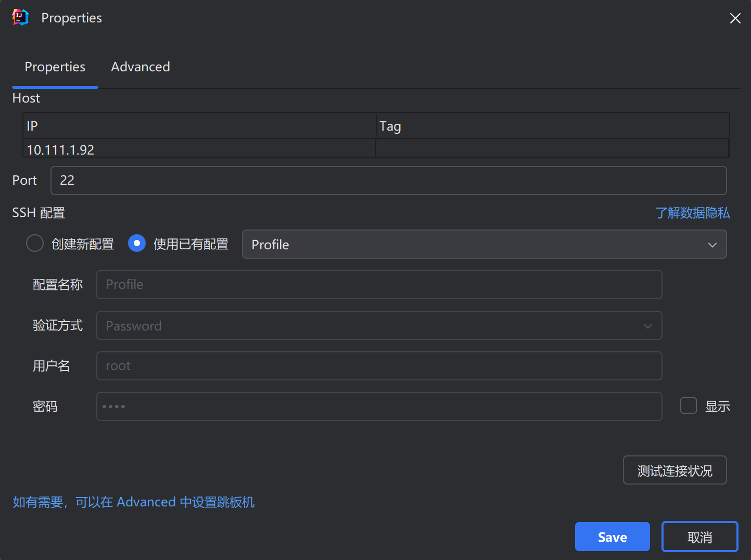Image resolution: width=751 pixels, height=560 pixels.
Task: Select the IP cell 10.111.1.92
Action: [199, 149]
